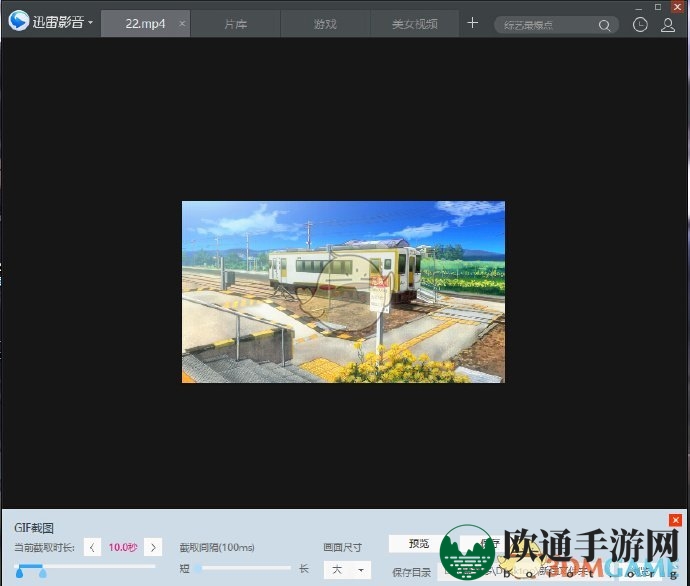
Task: Click the right capture range handle
Action: [x=43, y=572]
